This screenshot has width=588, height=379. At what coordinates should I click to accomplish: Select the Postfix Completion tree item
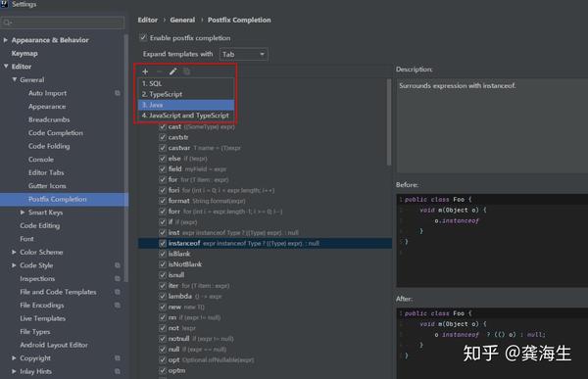pos(64,200)
